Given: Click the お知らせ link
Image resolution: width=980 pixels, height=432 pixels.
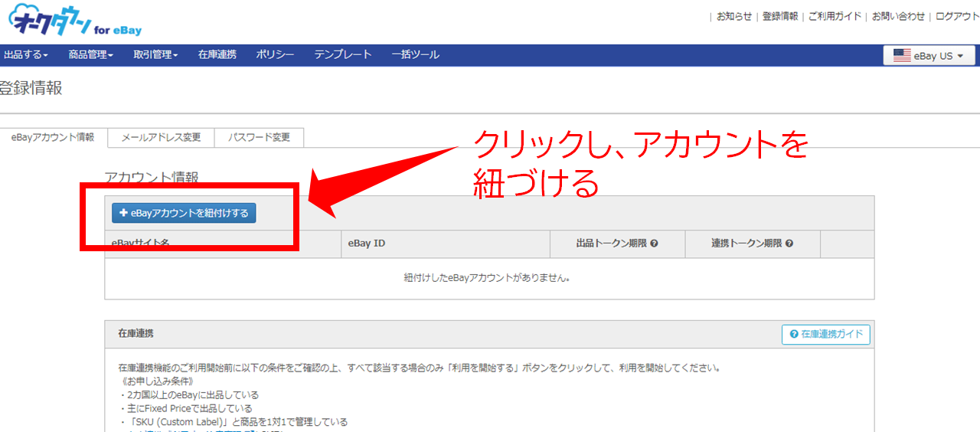Looking at the screenshot, I should tap(734, 16).
